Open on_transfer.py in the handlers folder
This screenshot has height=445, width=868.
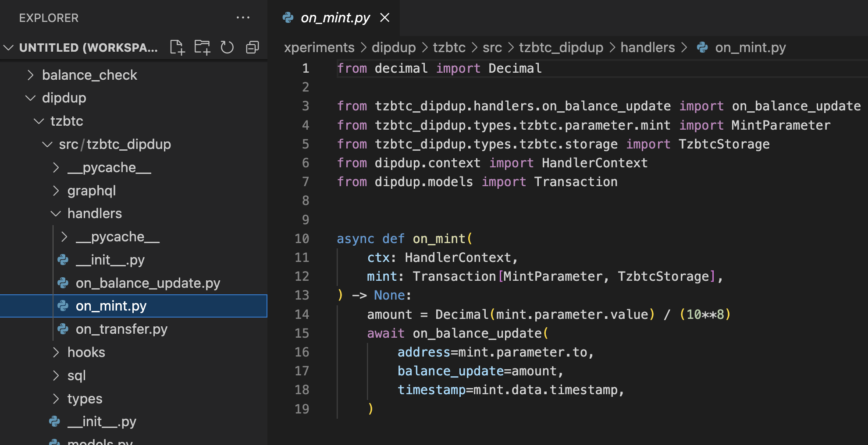tap(121, 329)
